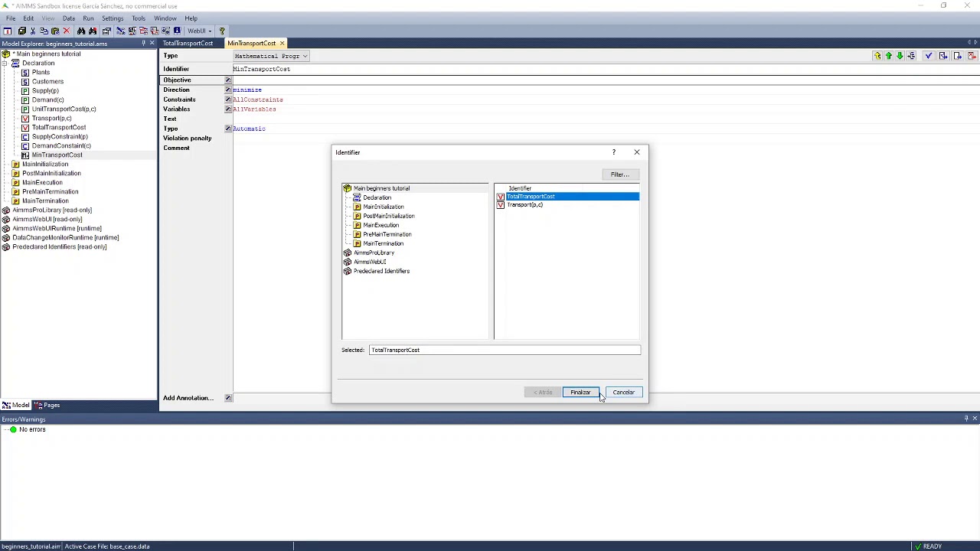Screen dimensions: 980x551
Task: Click the red discard-and-close icon
Action: coord(972,56)
